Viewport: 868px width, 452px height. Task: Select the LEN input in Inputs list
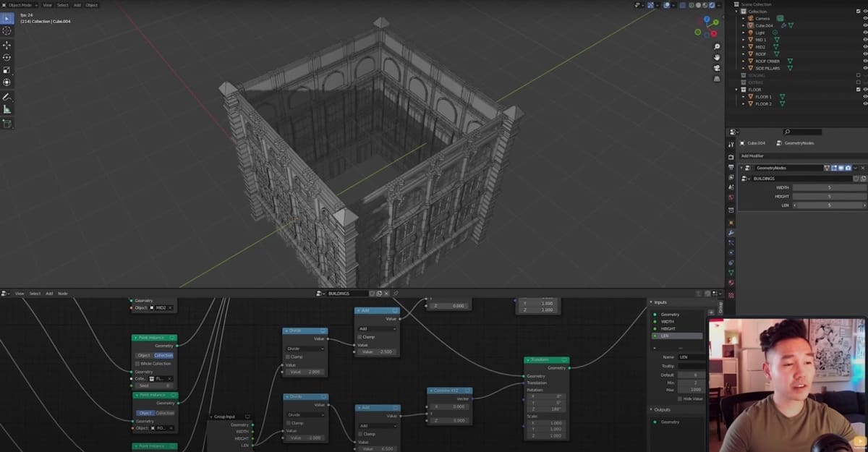(677, 336)
